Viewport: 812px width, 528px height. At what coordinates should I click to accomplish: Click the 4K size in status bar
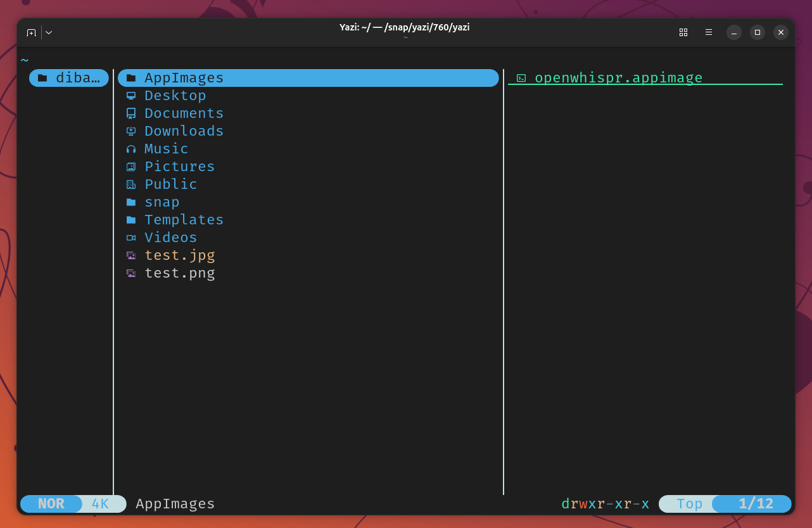pos(100,504)
